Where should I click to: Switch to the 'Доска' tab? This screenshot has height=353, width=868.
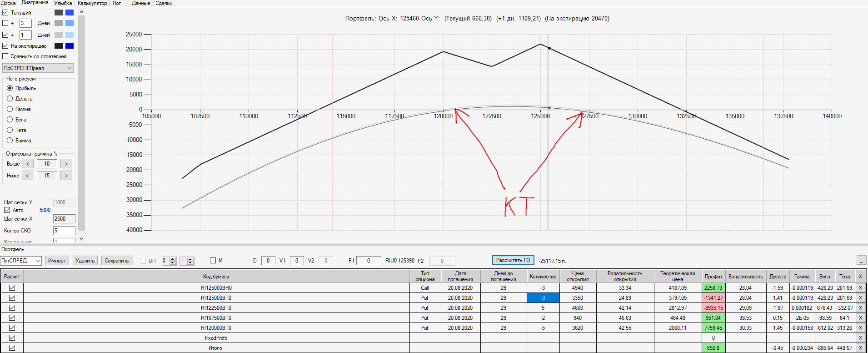[x=8, y=3]
